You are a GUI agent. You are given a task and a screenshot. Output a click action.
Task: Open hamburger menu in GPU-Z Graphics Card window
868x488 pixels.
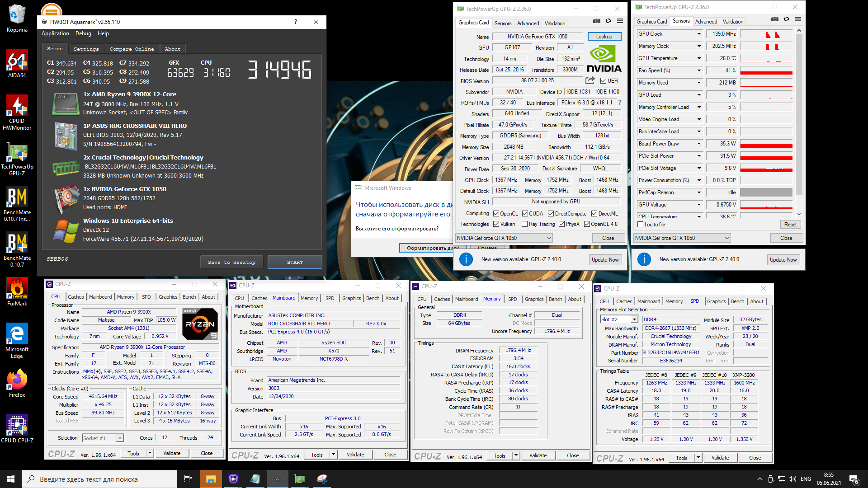(x=620, y=21)
